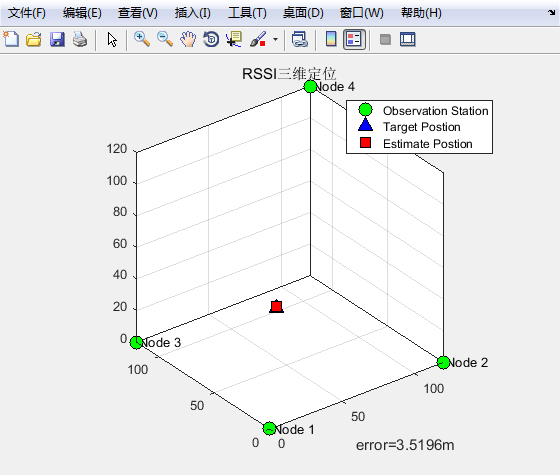The image size is (560, 475).
Task: Click the Observation Station legend entry
Action: (x=435, y=111)
